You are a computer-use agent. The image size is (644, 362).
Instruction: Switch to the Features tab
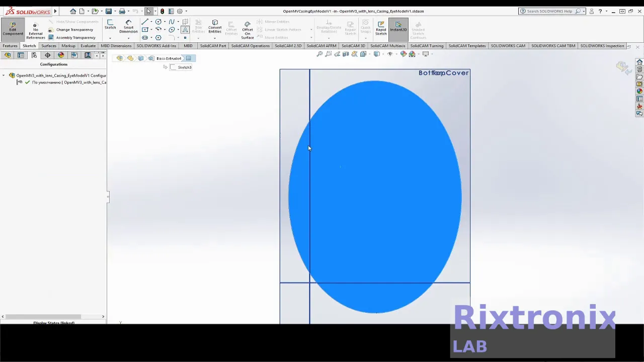(x=10, y=46)
